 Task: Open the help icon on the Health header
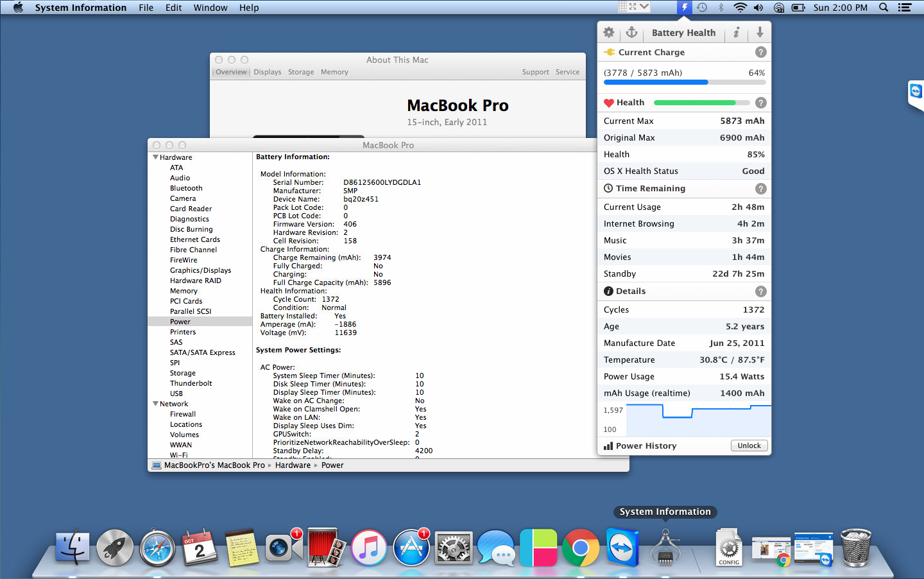760,103
